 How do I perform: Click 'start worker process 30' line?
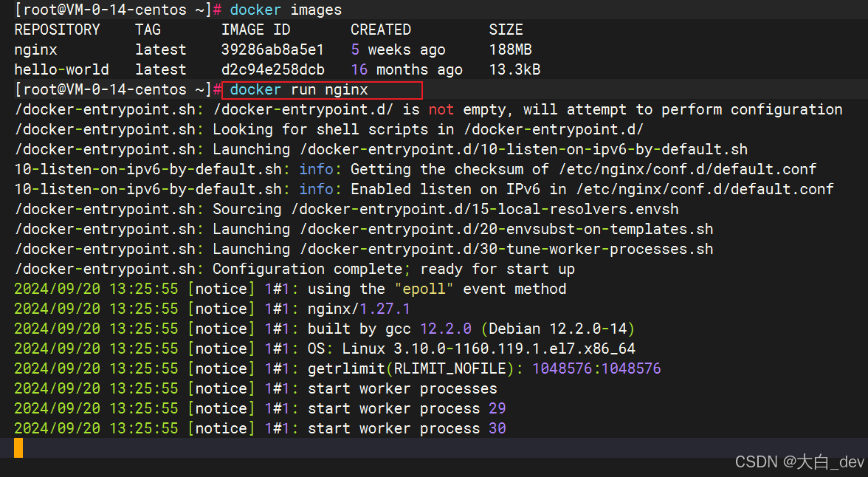coord(260,429)
